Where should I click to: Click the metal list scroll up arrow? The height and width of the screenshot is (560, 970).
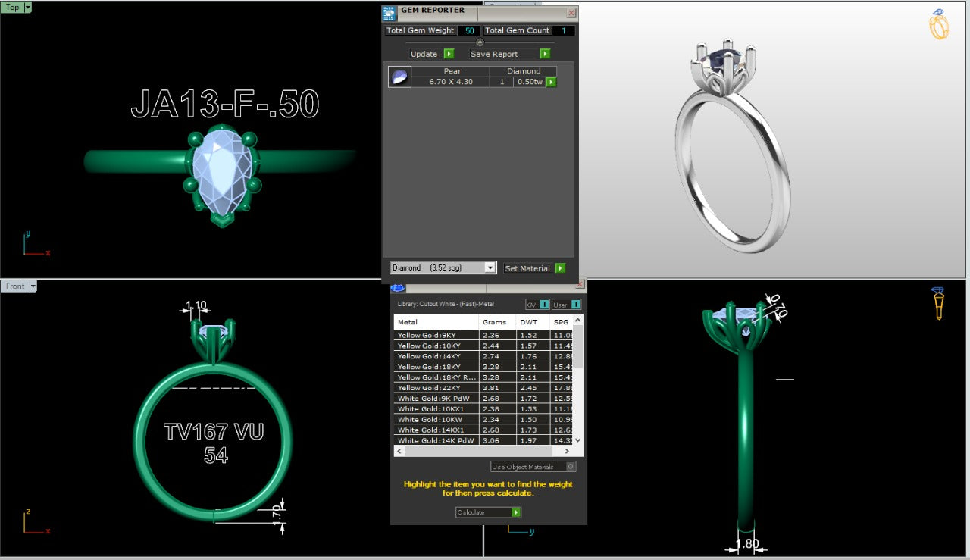tap(579, 320)
